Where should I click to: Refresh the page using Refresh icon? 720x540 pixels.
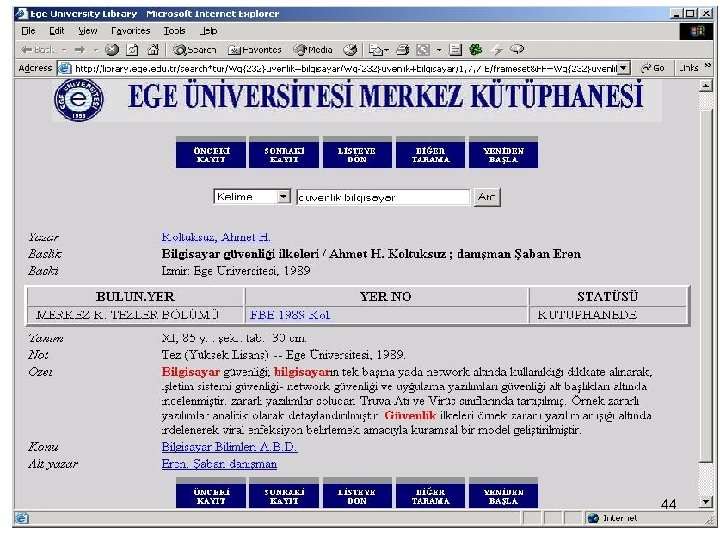click(x=132, y=50)
